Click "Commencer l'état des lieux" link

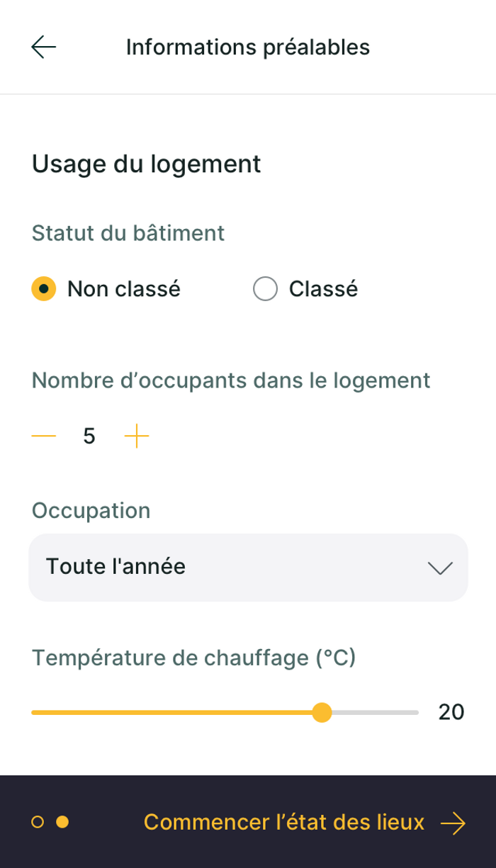point(283,823)
